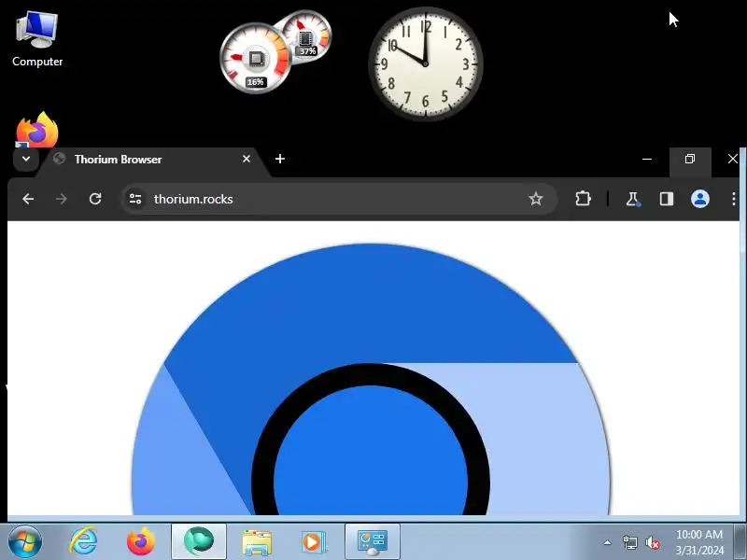Select the Computer desktop icon
The image size is (747, 560).
(x=37, y=39)
